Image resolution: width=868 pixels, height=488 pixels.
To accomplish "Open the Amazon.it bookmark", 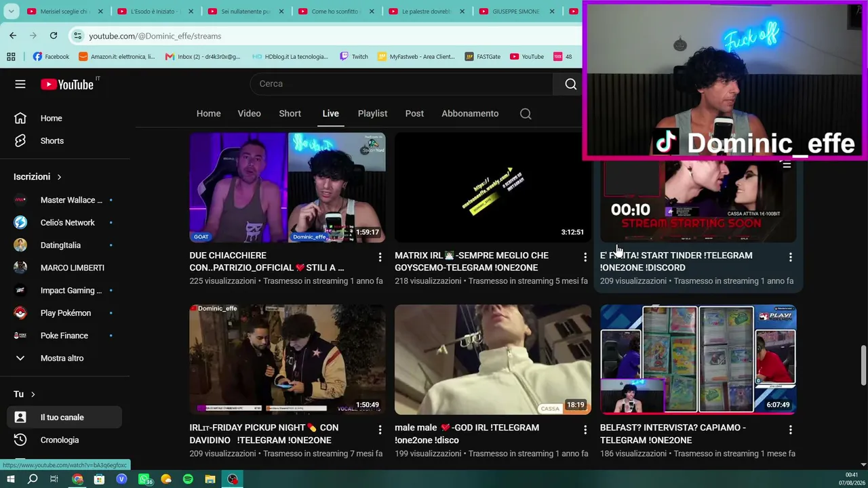I will click(117, 57).
